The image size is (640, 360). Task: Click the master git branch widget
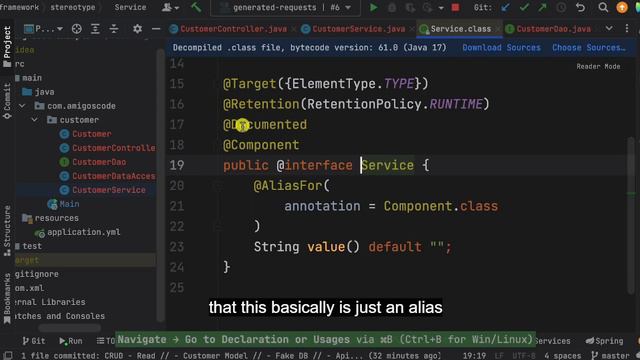pos(611,356)
